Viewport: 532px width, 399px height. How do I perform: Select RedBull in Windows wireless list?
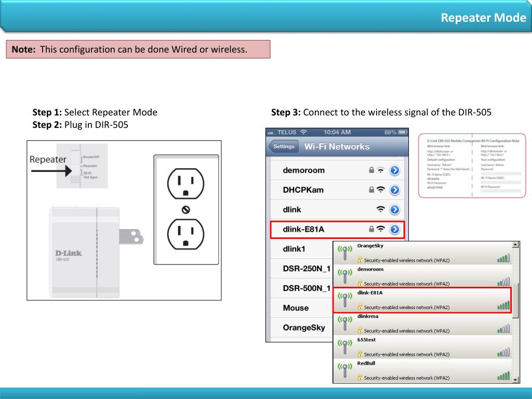tap(422, 370)
